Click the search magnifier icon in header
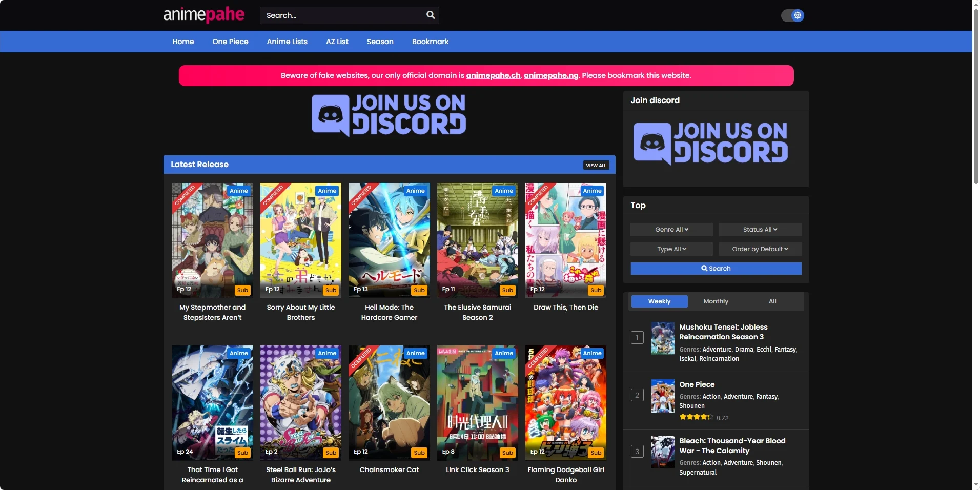980x490 pixels. (431, 15)
